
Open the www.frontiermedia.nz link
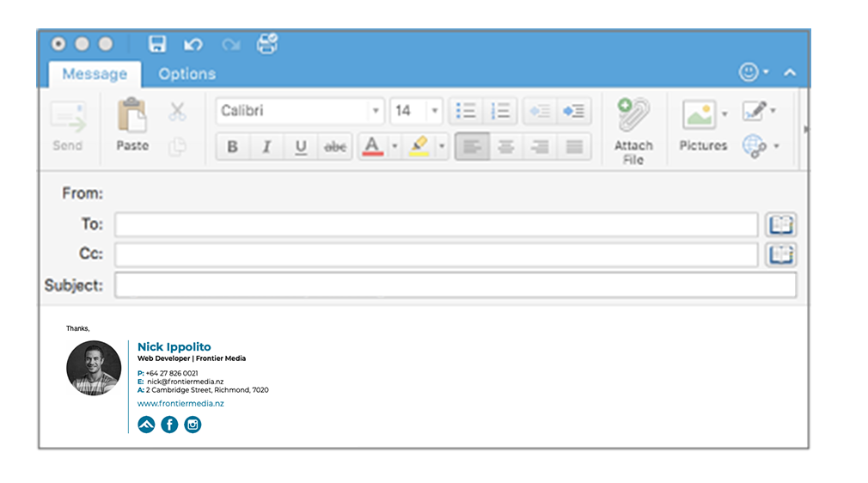[180, 403]
